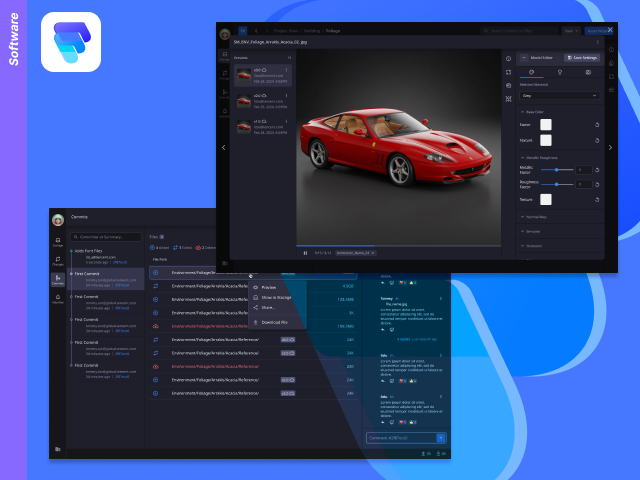
Task: Click the Roughness Factor slider handle
Action: [x=556, y=184]
